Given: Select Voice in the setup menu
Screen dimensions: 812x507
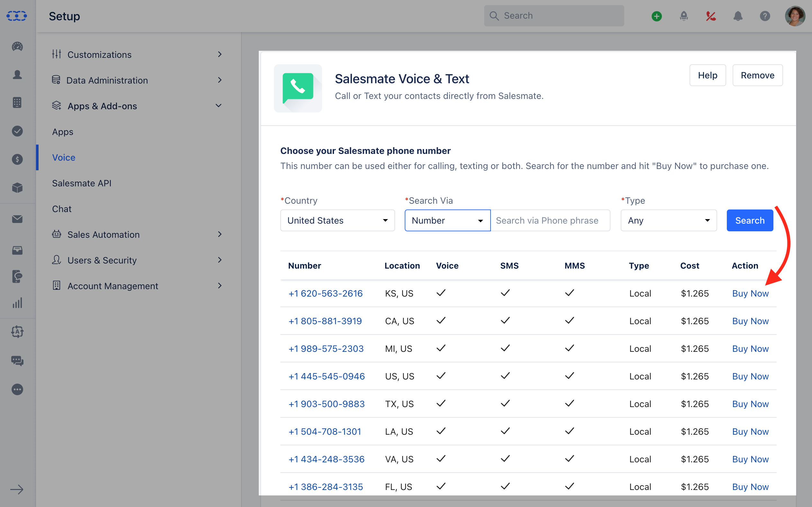Looking at the screenshot, I should 64,157.
